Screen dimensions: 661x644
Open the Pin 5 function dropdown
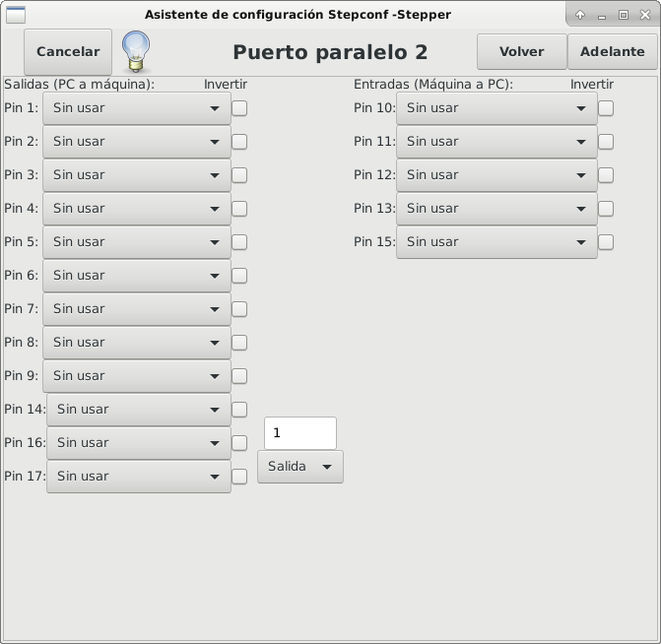[x=137, y=242]
